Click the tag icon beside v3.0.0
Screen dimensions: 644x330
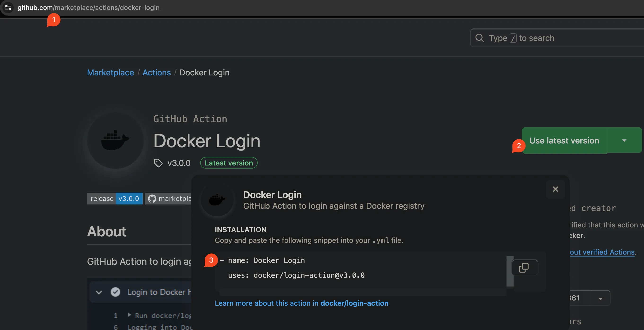pos(158,163)
